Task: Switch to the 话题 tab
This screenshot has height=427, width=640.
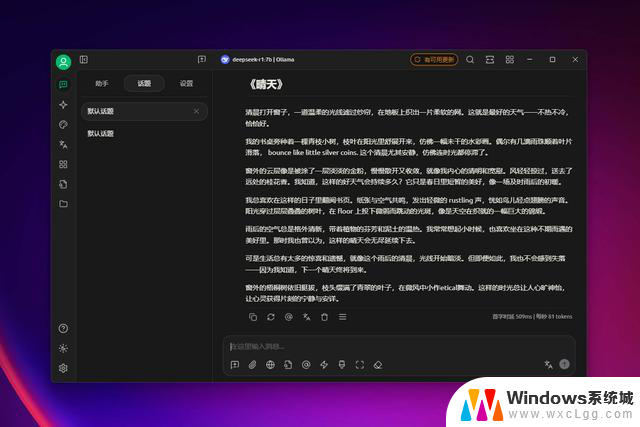Action: [x=144, y=83]
